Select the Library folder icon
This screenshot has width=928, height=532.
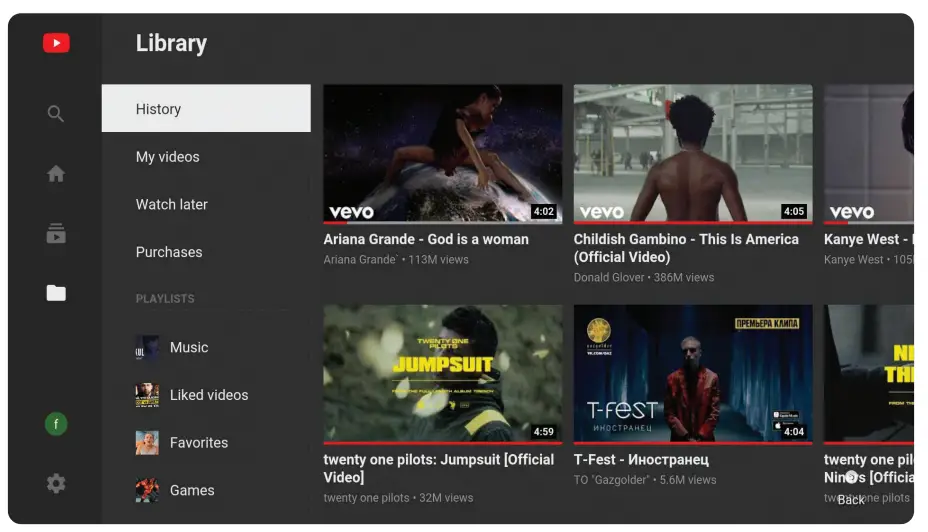click(x=56, y=293)
